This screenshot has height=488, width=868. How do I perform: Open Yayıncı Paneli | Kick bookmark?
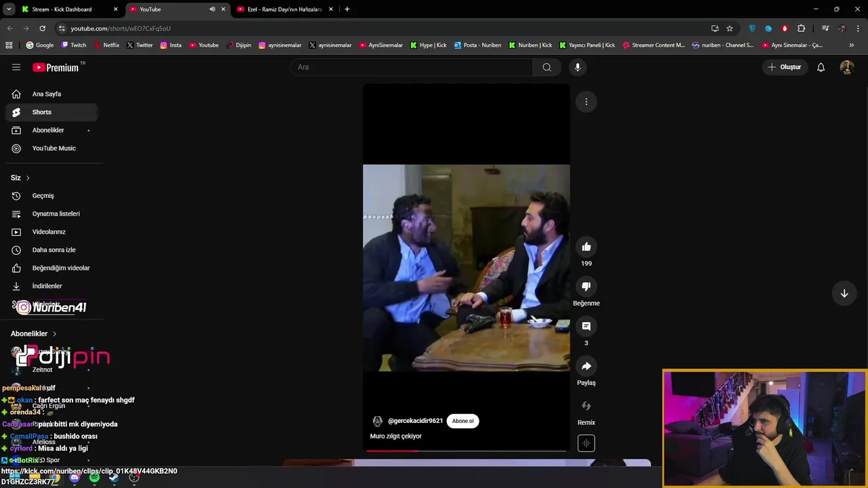click(x=587, y=45)
